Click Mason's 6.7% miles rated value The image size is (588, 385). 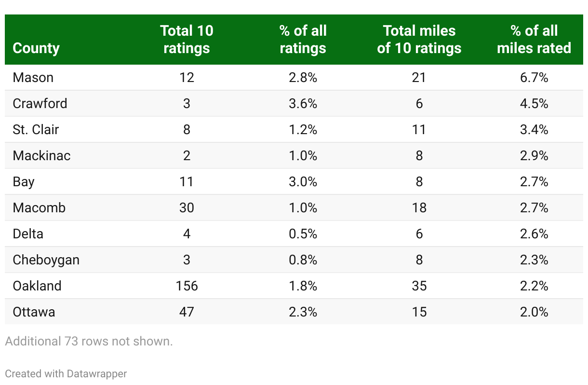tap(534, 77)
